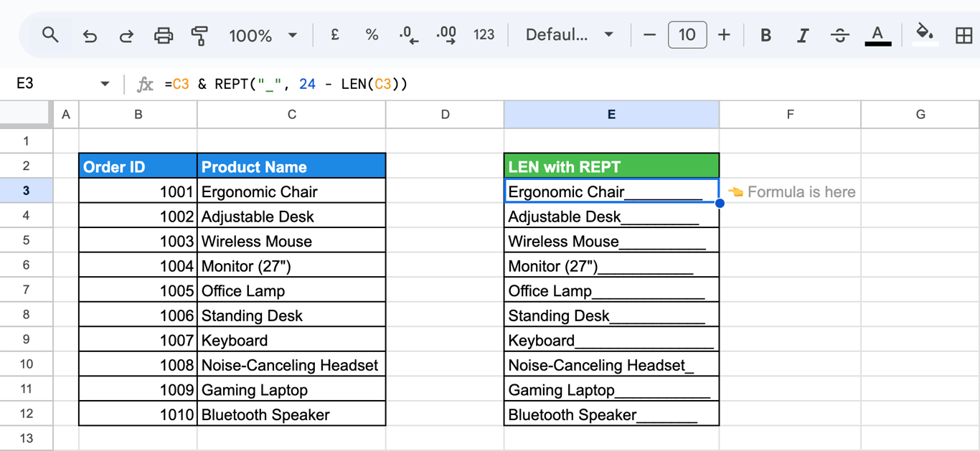Toggle strikethrough formatting

click(x=840, y=35)
